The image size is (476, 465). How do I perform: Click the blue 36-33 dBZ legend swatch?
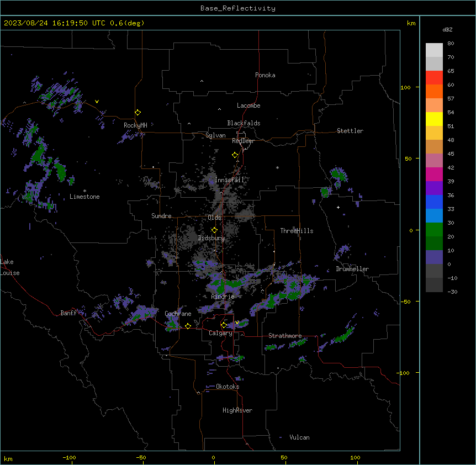point(434,202)
